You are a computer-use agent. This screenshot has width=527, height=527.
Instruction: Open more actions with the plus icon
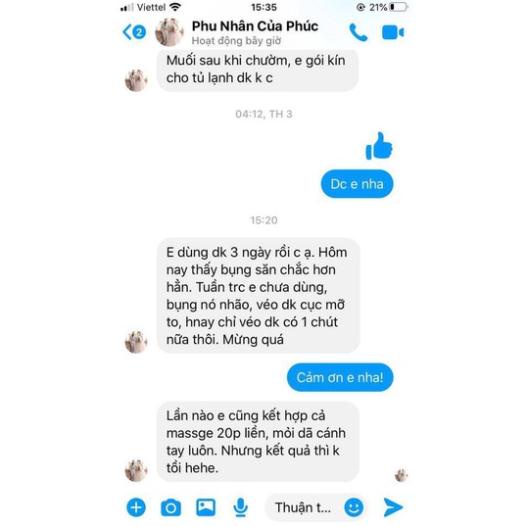coord(136,507)
